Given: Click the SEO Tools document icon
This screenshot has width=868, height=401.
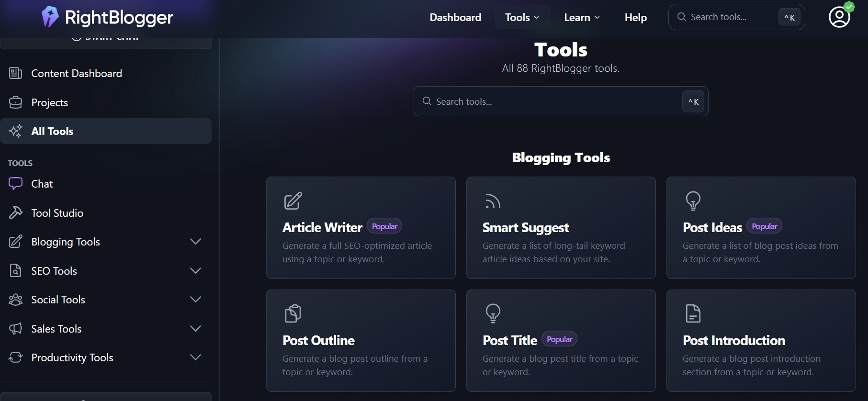Looking at the screenshot, I should (x=16, y=271).
